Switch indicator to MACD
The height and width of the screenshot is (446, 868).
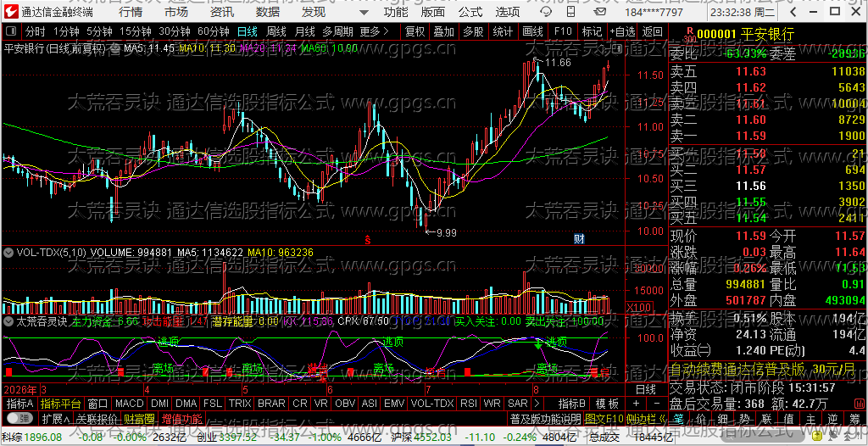129,404
